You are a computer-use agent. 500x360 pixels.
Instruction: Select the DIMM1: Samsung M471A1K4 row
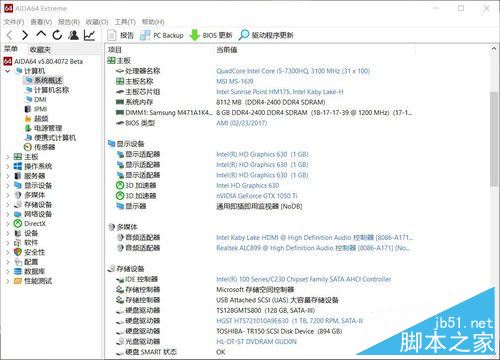click(263, 113)
